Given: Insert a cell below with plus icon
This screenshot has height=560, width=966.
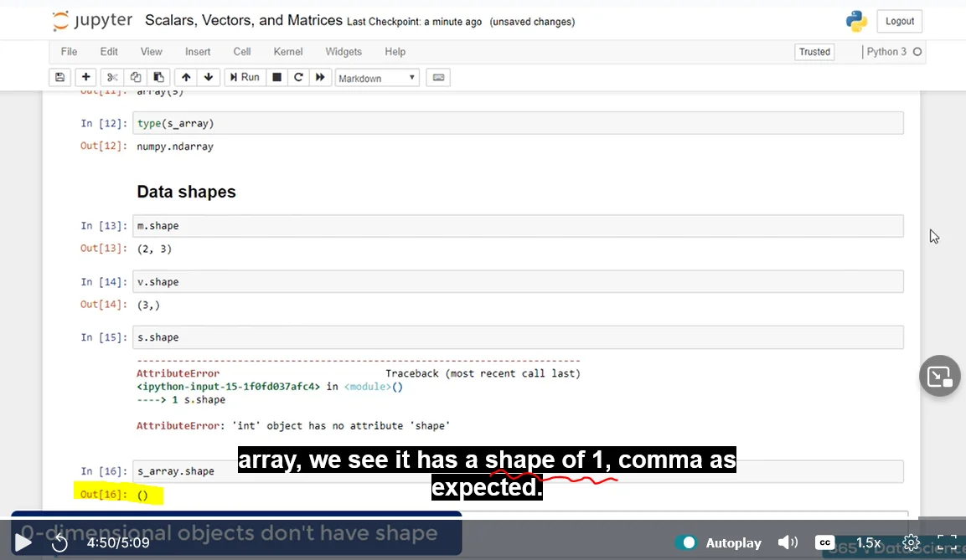Looking at the screenshot, I should pos(85,77).
